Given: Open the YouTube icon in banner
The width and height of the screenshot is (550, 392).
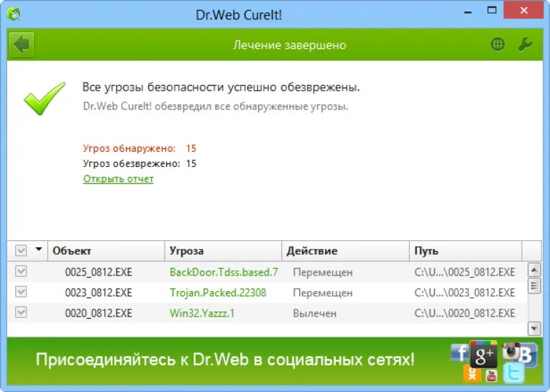Looking at the screenshot, I should coord(492,376).
